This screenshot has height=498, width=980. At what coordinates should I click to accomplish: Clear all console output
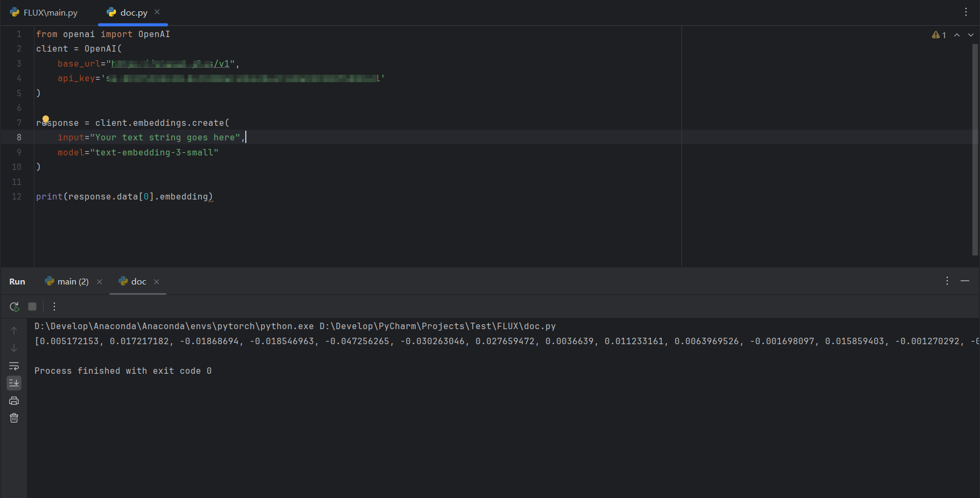14,418
